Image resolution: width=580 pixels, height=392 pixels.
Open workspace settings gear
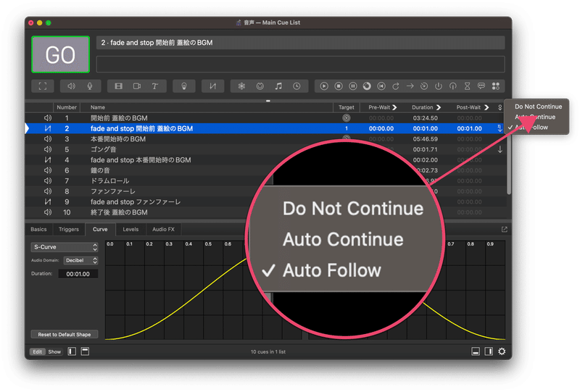pyautogui.click(x=502, y=351)
